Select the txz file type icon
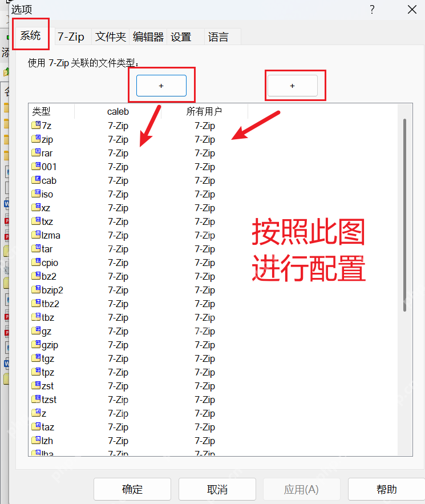 36,221
